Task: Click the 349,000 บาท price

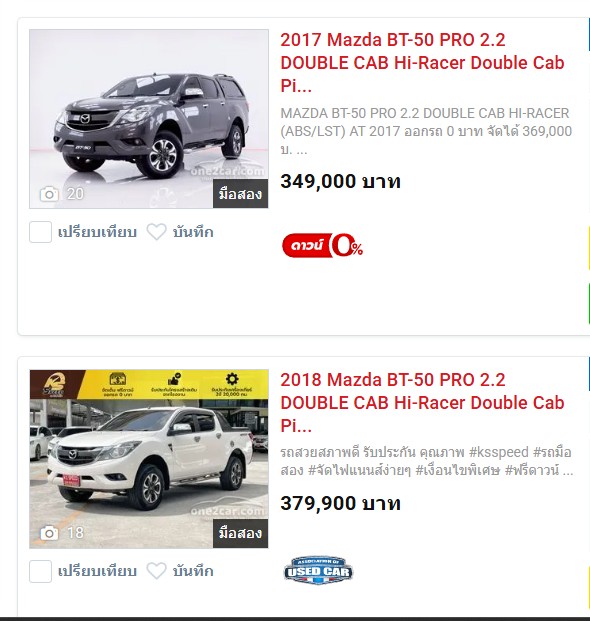Action: pos(341,181)
